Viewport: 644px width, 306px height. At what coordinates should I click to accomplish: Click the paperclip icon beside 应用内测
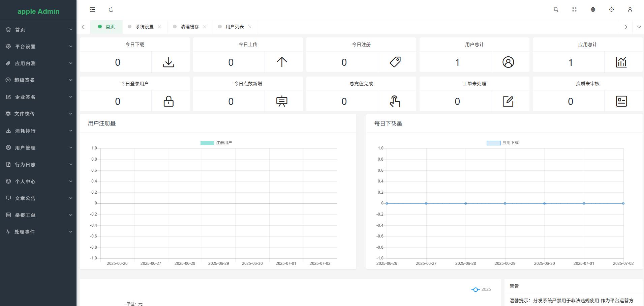pyautogui.click(x=8, y=63)
